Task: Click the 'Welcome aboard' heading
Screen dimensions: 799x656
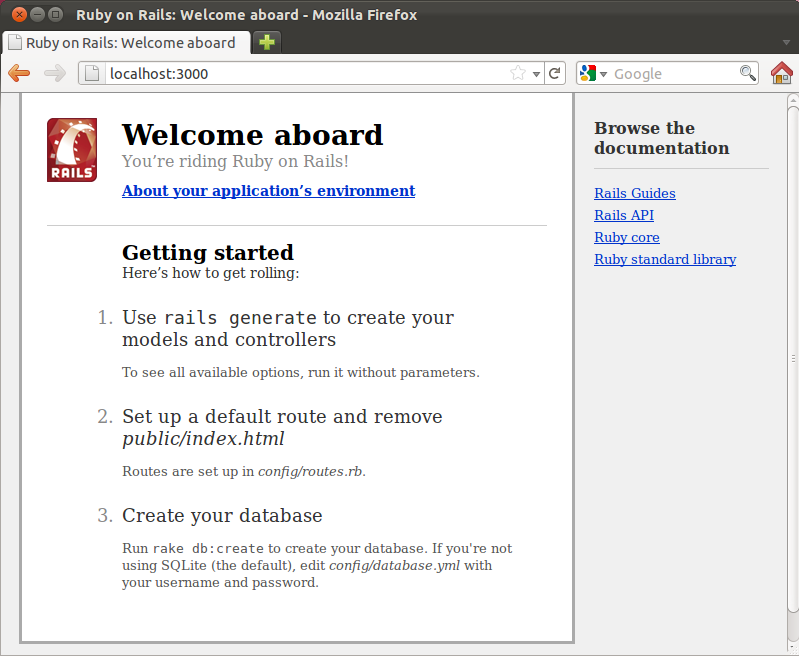Action: pos(252,135)
